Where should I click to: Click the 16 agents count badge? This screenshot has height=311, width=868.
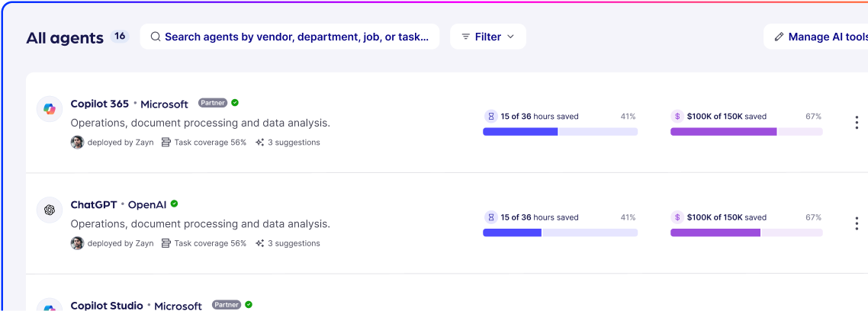point(120,36)
